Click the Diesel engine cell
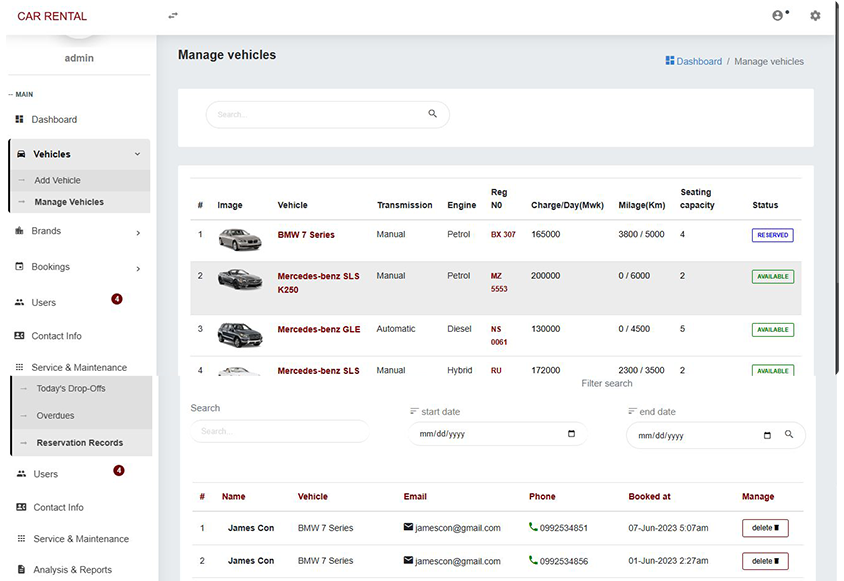 click(459, 328)
